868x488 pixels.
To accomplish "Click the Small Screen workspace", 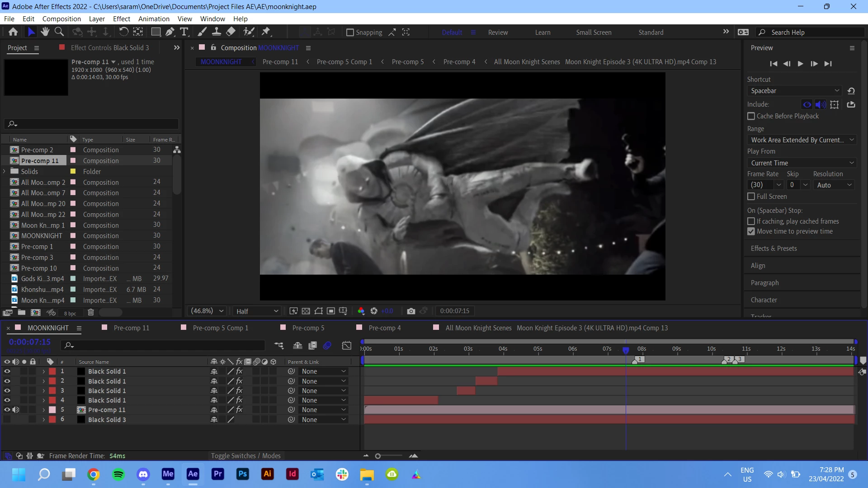I will coord(593,33).
